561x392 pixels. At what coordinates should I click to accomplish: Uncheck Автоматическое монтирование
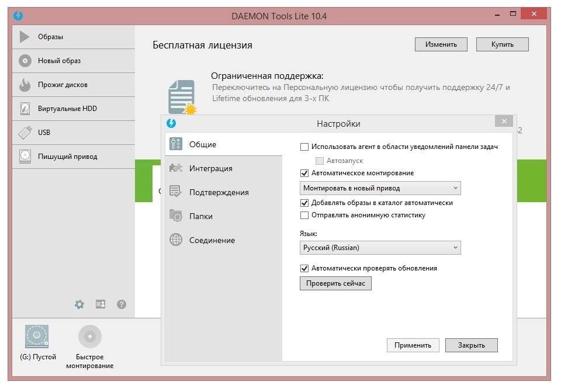[304, 174]
